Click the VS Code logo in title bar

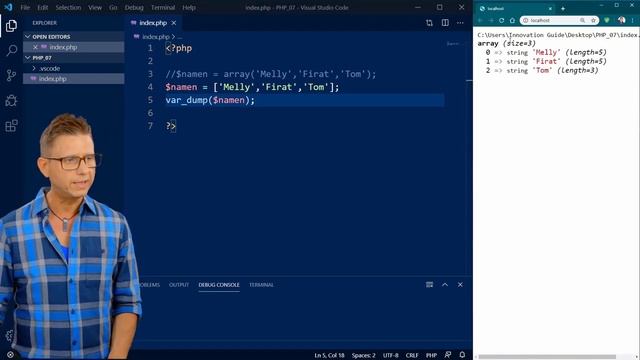8,7
